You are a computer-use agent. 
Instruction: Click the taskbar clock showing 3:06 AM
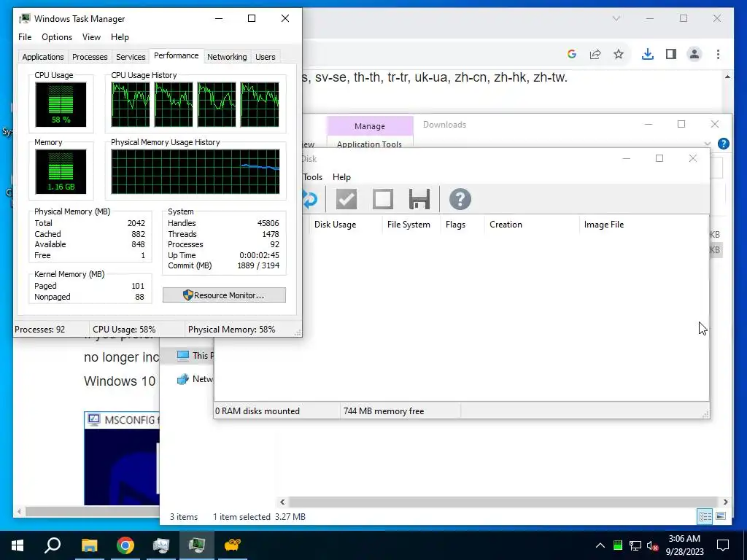point(684,545)
